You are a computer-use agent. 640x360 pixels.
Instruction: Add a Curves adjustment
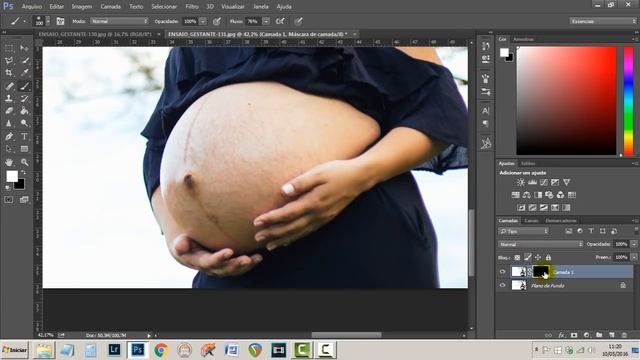tap(544, 182)
